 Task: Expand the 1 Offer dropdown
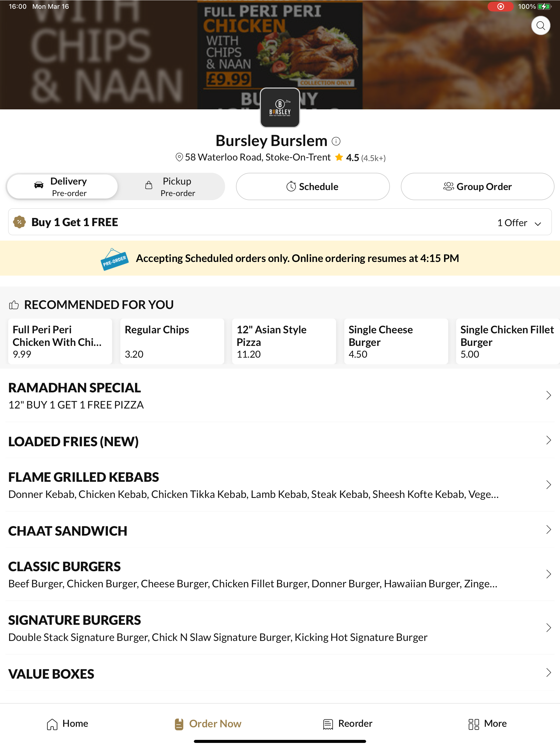pos(519,223)
